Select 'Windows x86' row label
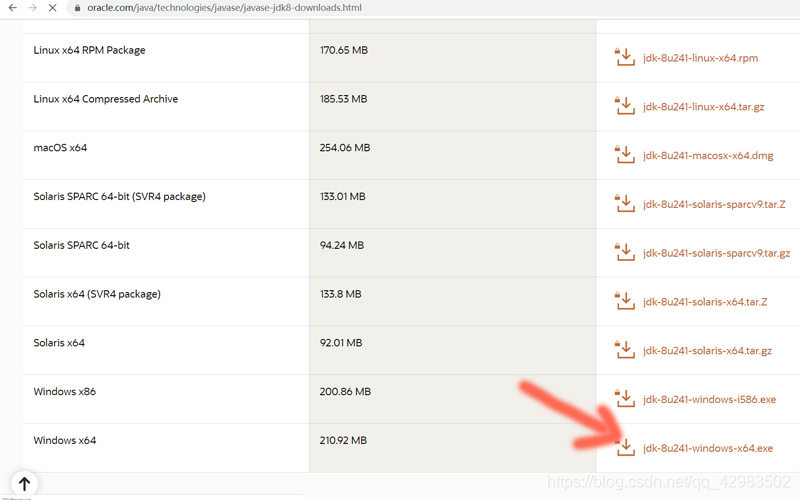800x500 pixels. click(65, 391)
